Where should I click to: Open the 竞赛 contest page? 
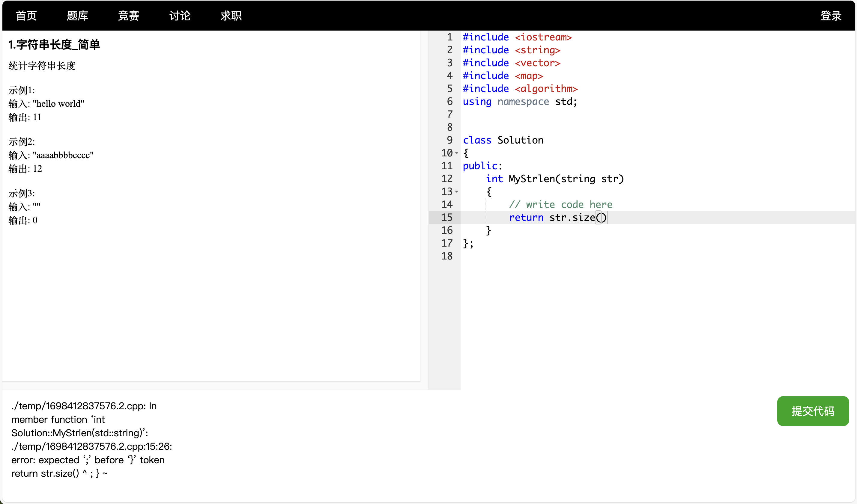click(129, 16)
